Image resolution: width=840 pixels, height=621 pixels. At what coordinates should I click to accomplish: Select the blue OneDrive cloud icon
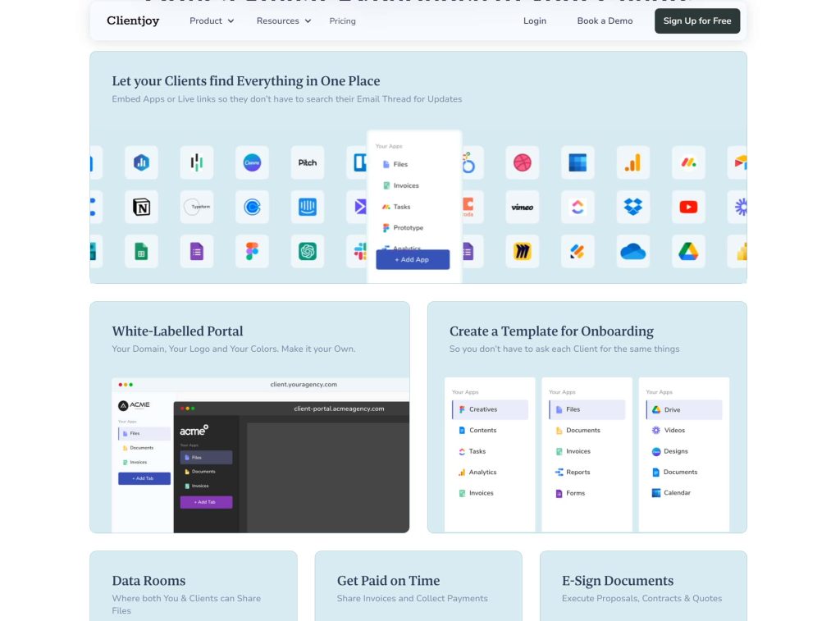pyautogui.click(x=632, y=251)
